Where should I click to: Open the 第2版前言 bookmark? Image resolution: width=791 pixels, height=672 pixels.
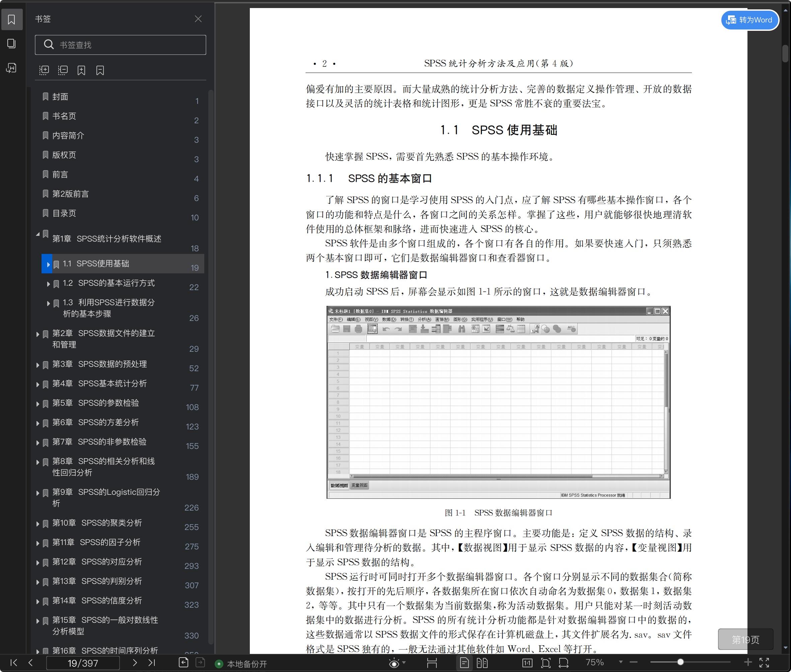pyautogui.click(x=70, y=194)
